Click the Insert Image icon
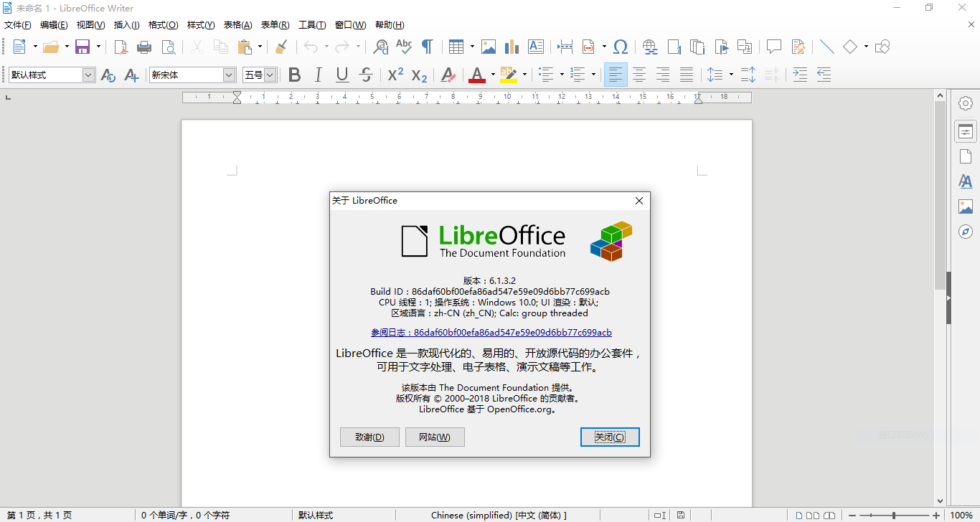Screen dimensions: 980x522 coord(489,47)
